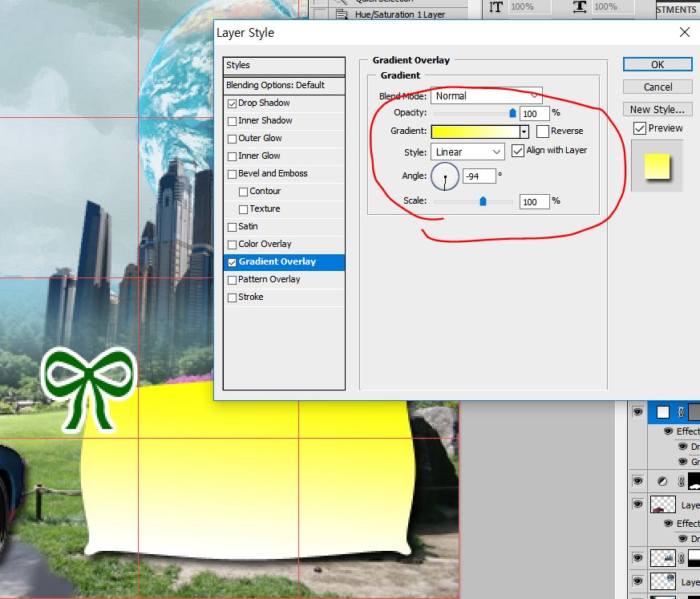Click the New Style... button
Screen dimensions: 700x599
657,109
